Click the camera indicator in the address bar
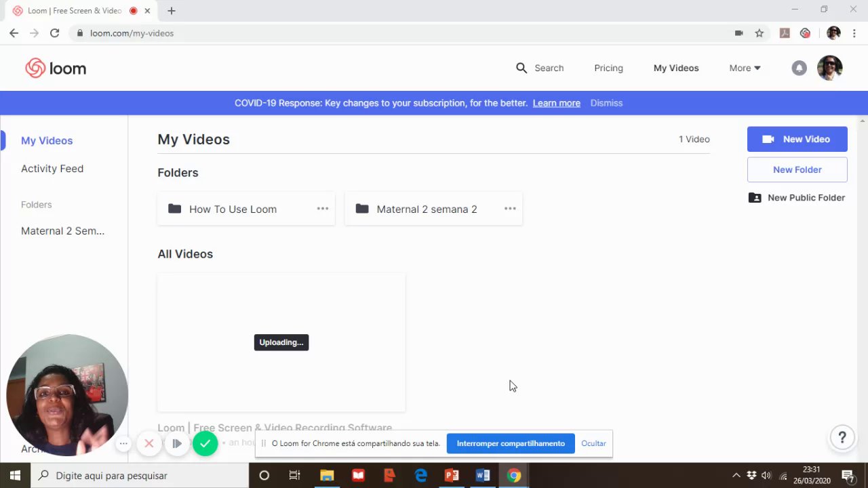868x488 pixels. [x=739, y=33]
